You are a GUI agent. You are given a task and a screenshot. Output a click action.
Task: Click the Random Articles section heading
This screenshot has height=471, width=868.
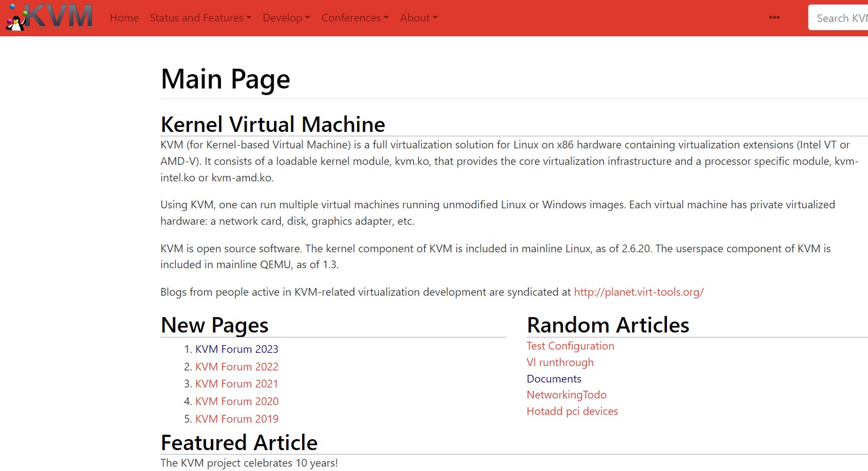click(x=608, y=325)
